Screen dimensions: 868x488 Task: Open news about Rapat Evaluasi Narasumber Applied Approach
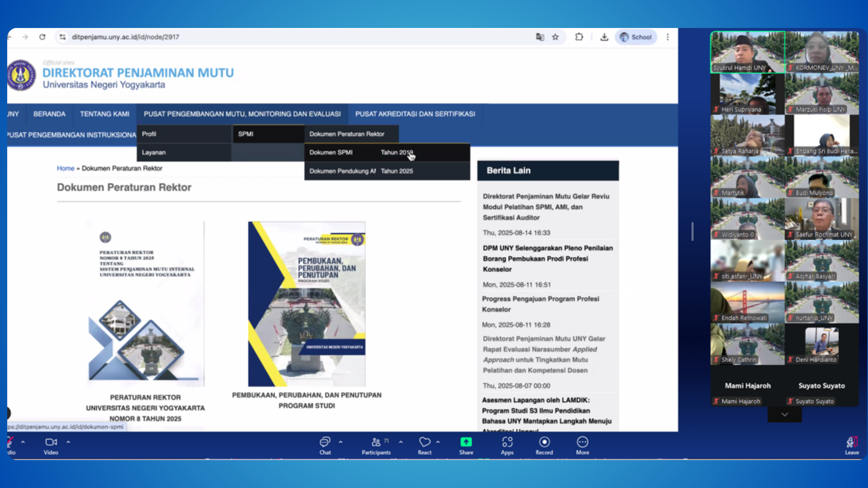544,354
